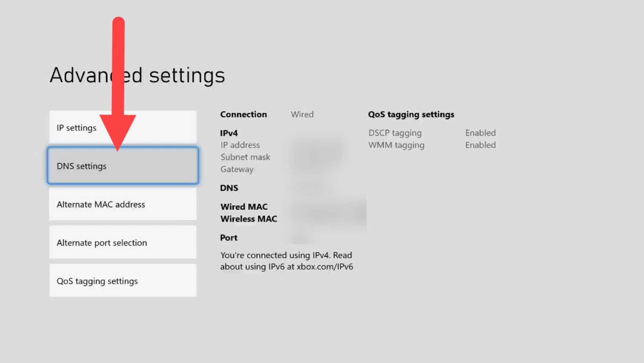Select Alternate port selection
Viewport: 644px width, 363px height.
[123, 243]
